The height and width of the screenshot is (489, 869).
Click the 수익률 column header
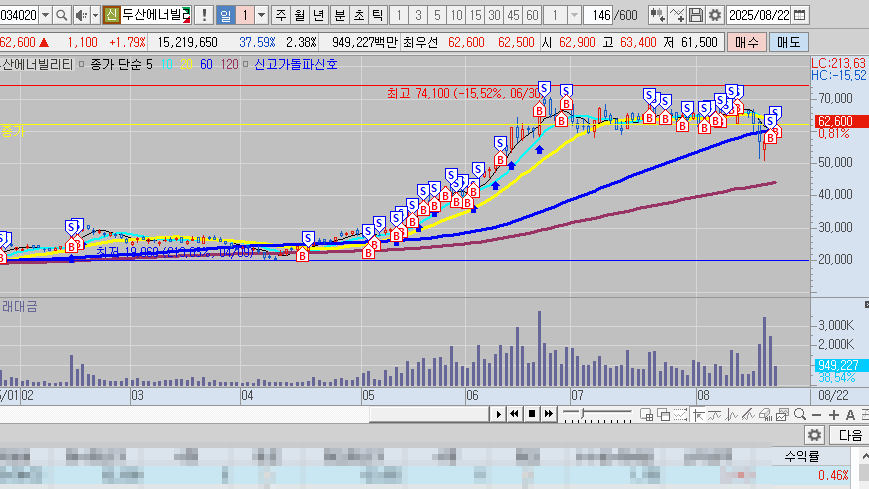click(x=801, y=456)
